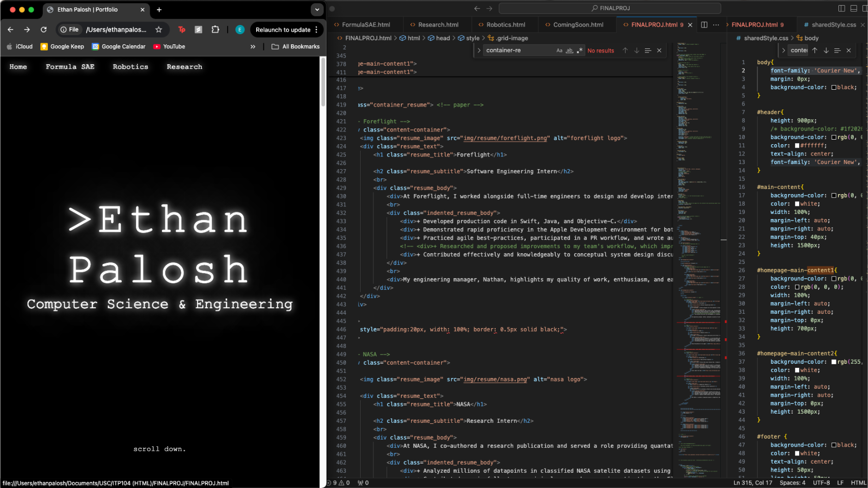Close the active FINALPROJ.html tab
Screen dimensions: 868x488
(690, 25)
